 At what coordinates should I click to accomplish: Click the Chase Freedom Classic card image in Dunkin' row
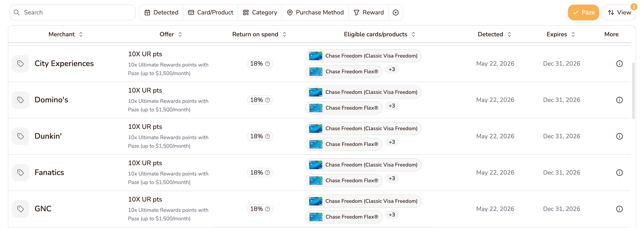[x=315, y=128]
